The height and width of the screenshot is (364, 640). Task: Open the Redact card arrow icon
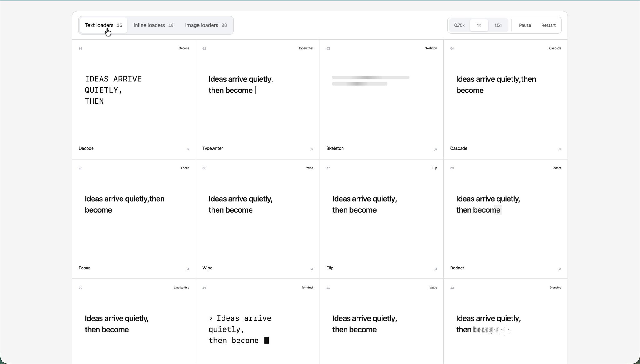(560, 269)
